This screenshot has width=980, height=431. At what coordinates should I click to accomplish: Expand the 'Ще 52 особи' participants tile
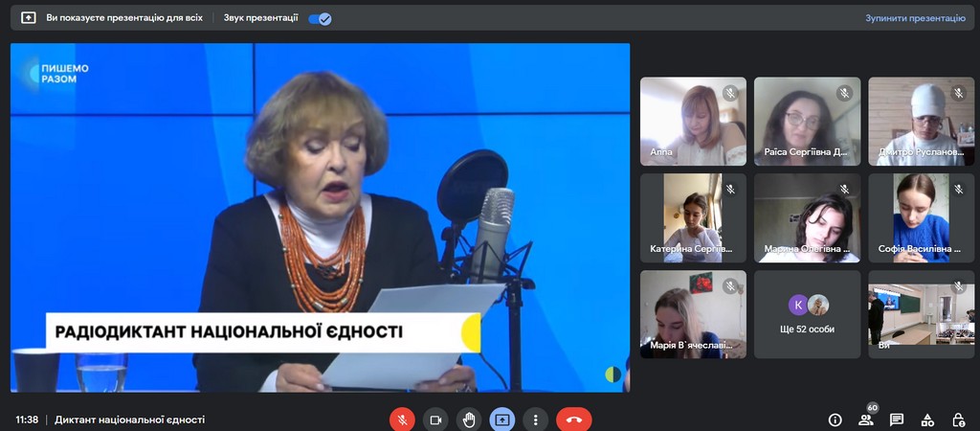point(807,314)
